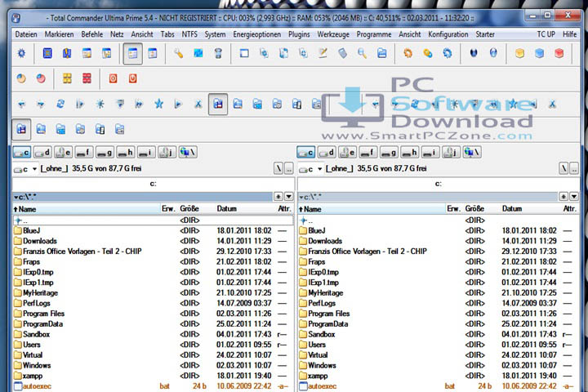Click the orange gear icon in the top toolbar
Screen dimensions: 588x392
tap(408, 53)
